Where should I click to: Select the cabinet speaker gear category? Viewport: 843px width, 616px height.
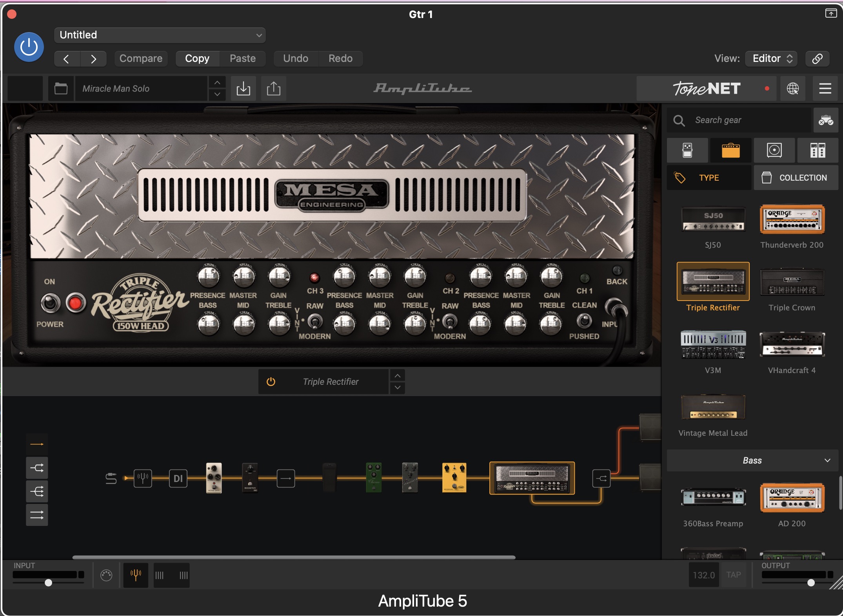click(x=774, y=150)
